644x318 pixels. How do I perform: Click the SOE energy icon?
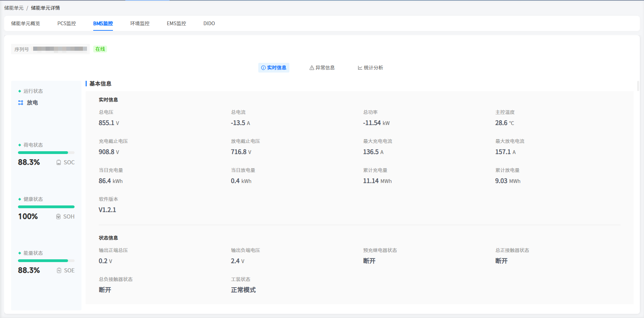59,271
